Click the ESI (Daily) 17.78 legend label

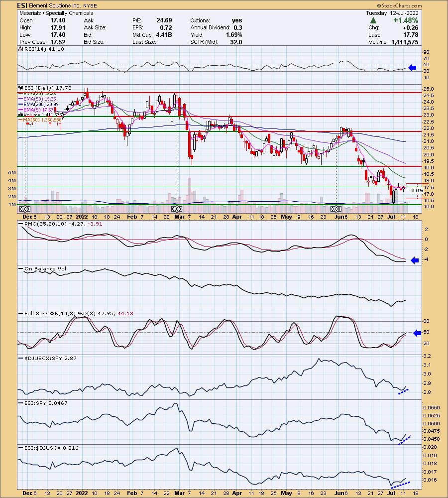(x=48, y=88)
